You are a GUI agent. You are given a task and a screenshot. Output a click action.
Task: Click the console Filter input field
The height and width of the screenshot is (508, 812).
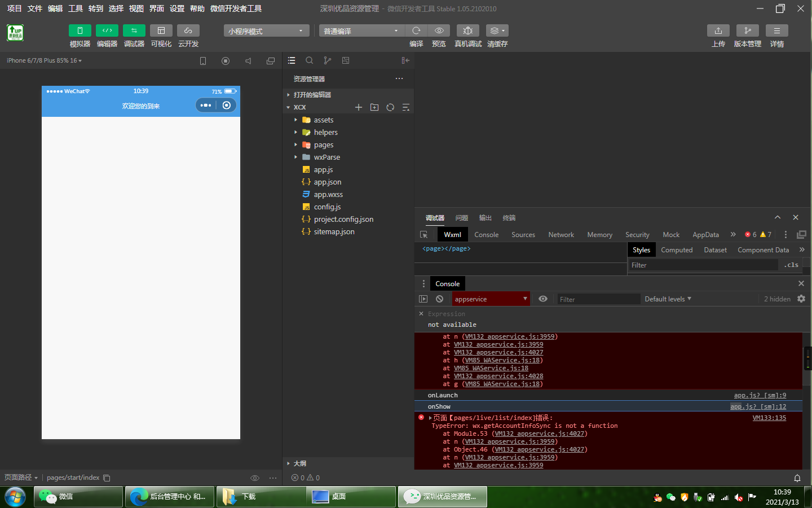598,299
